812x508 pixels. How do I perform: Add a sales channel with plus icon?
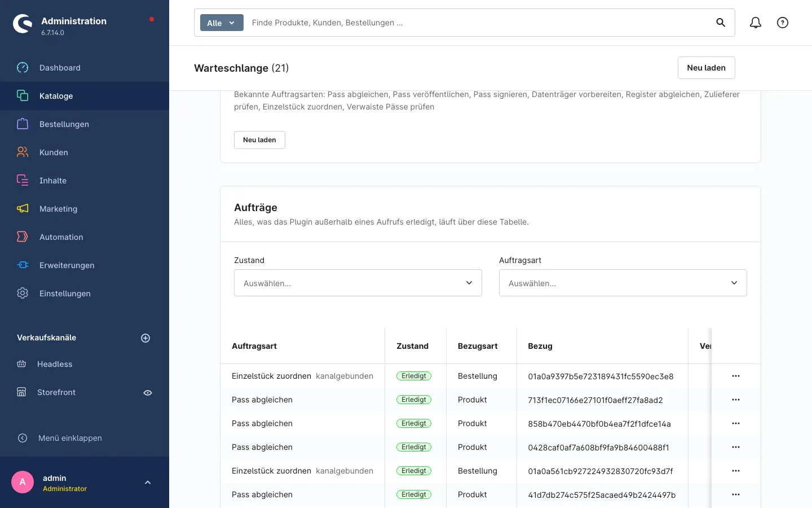click(x=145, y=338)
